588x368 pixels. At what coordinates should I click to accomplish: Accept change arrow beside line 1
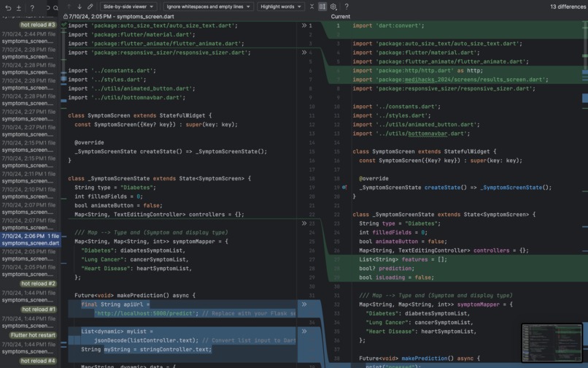pos(304,26)
